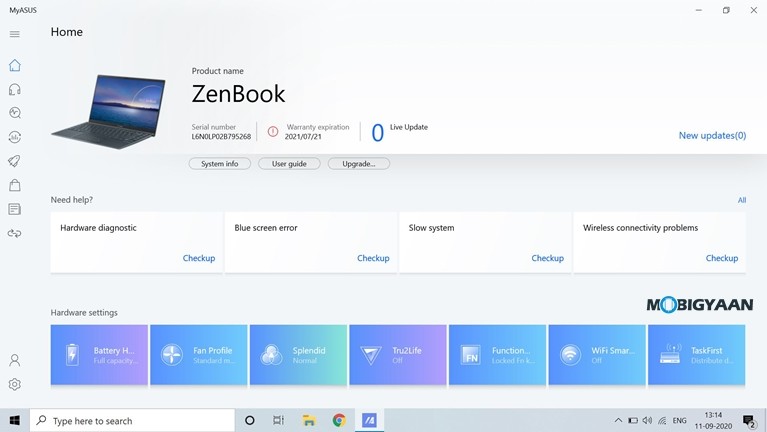Click the ZenBook product name text
The image size is (767, 432).
[x=238, y=94]
